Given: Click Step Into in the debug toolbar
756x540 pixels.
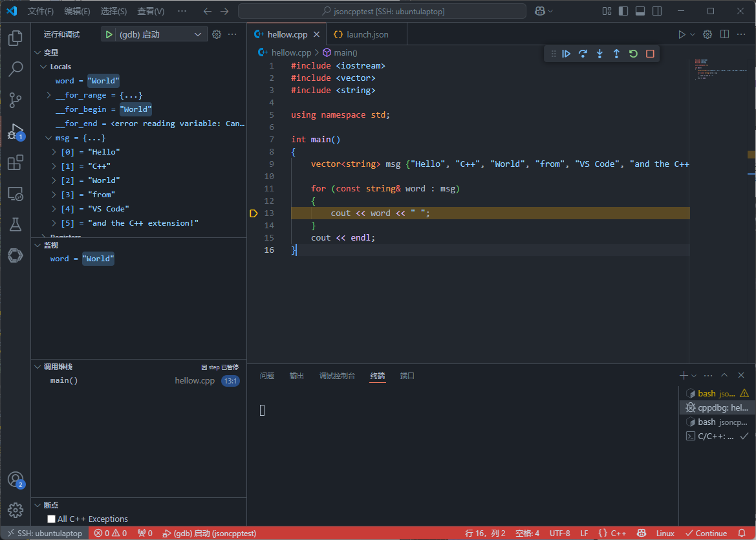Looking at the screenshot, I should tap(598, 54).
